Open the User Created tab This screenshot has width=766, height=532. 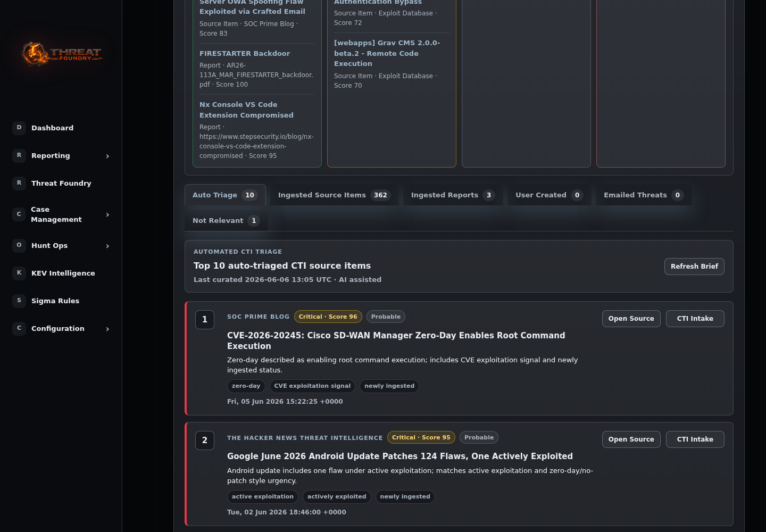coord(549,195)
